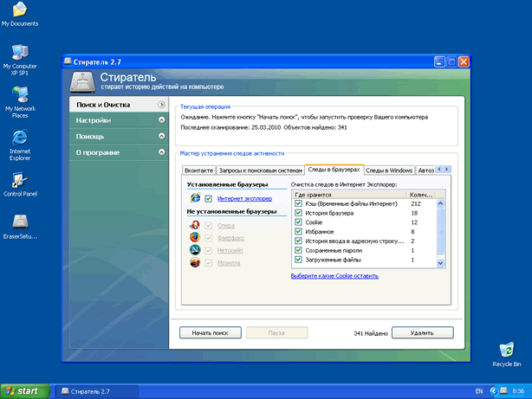532x399 pixels.
Task: Select the EraserSetup desktop icon
Action: [x=19, y=223]
